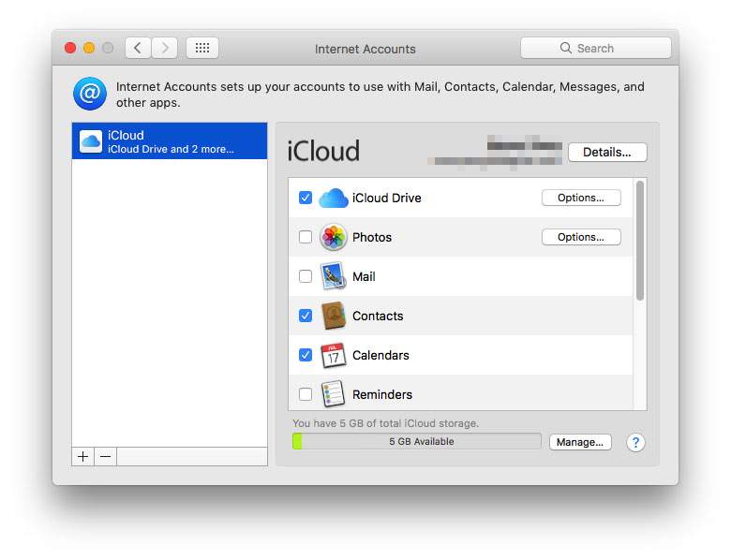Enable the Mail checkbox

[x=306, y=276]
